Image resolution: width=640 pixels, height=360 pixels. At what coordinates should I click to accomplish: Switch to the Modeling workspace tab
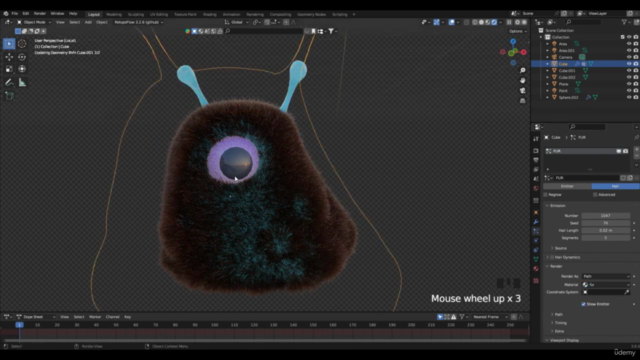(113, 14)
